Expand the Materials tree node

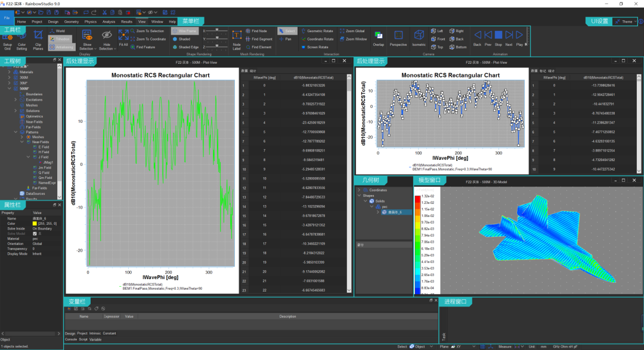10,72
